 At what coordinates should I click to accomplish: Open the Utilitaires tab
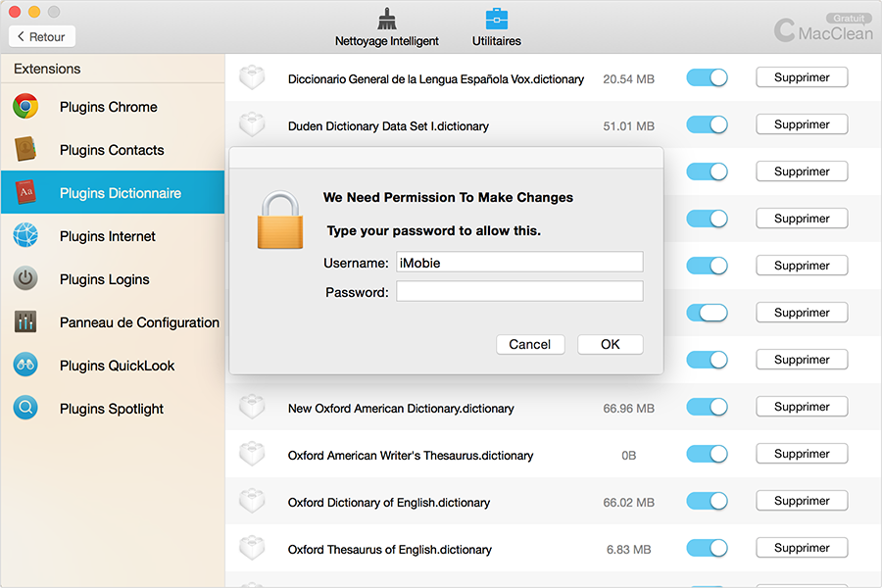pyautogui.click(x=496, y=27)
